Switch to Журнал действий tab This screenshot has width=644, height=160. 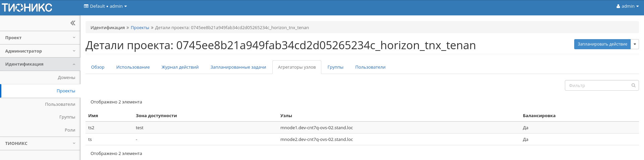coord(180,67)
